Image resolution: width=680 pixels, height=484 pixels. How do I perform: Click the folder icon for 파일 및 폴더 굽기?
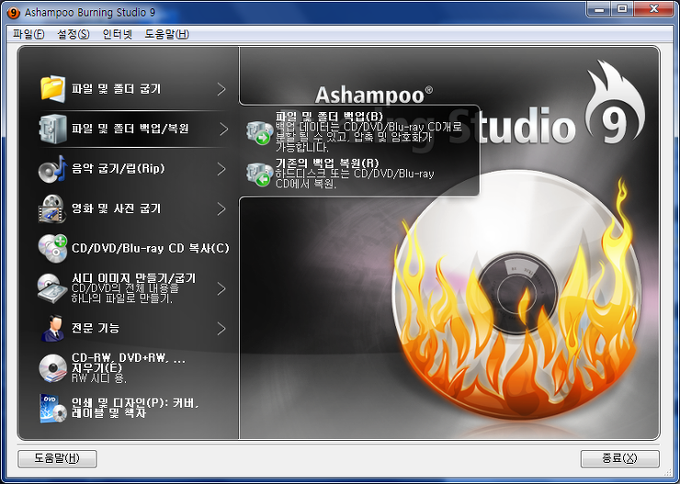(x=53, y=89)
